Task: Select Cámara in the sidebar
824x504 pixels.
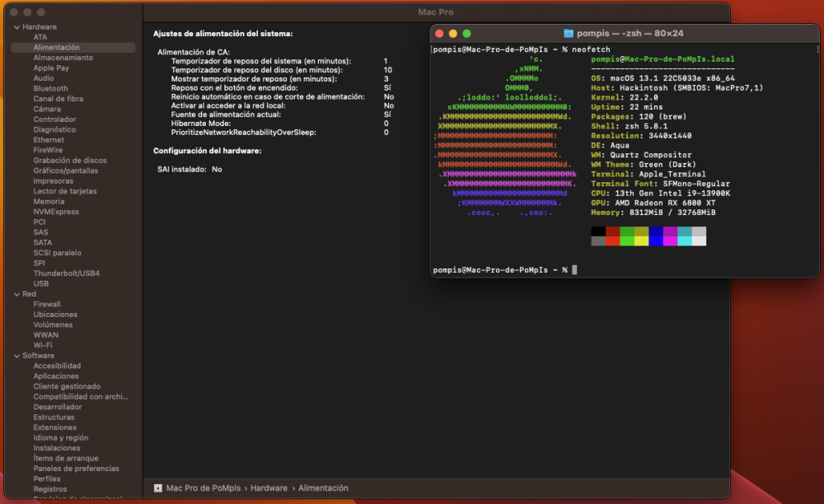Action: pyautogui.click(x=47, y=109)
